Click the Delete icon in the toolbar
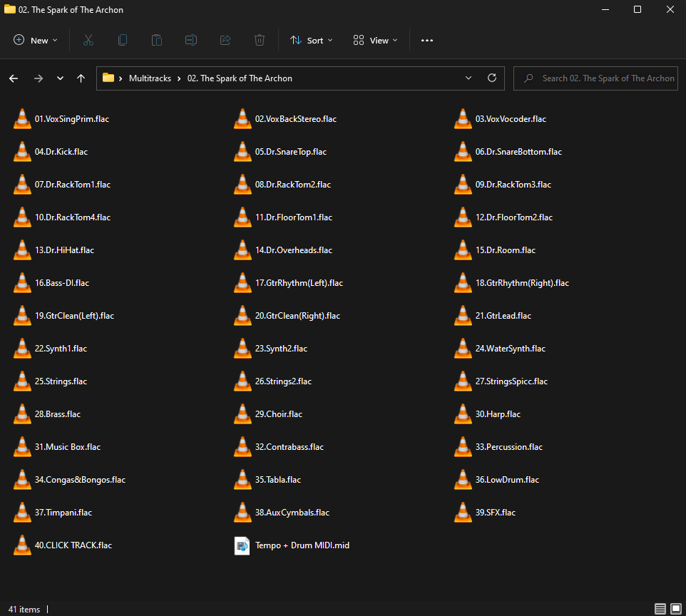 click(x=259, y=40)
